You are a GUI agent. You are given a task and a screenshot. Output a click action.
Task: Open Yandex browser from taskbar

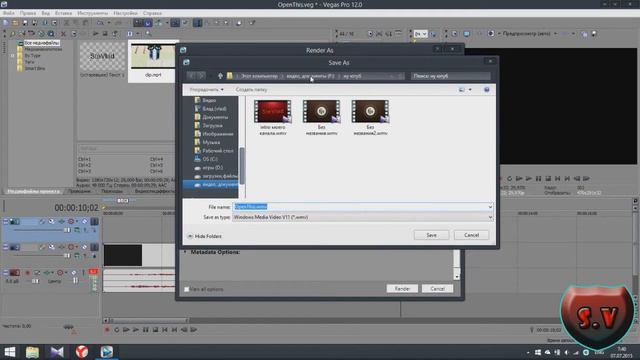(82, 352)
